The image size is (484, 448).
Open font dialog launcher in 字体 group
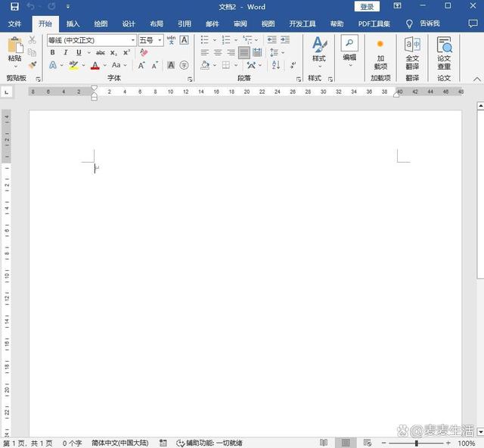point(190,79)
